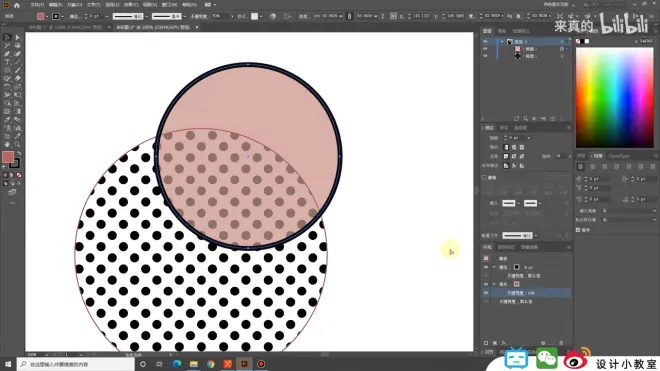The width and height of the screenshot is (660, 371).
Task: Open the brush definition dropdown
Action: click(184, 16)
